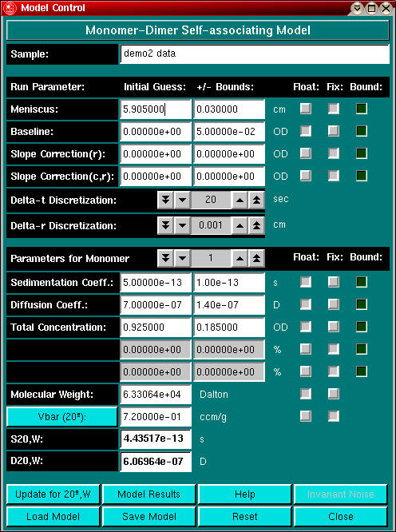Viewport: 396px width, 532px height.
Task: Click Parameters for Monomer single up arrow
Action: pyautogui.click(x=240, y=259)
